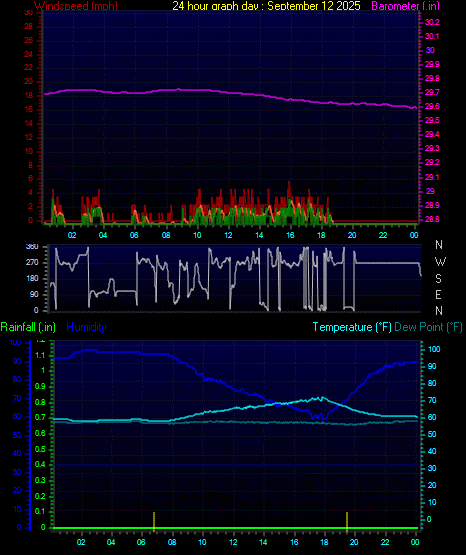Click the 100 value on the temperature scale
The image size is (466, 555).
434,349
